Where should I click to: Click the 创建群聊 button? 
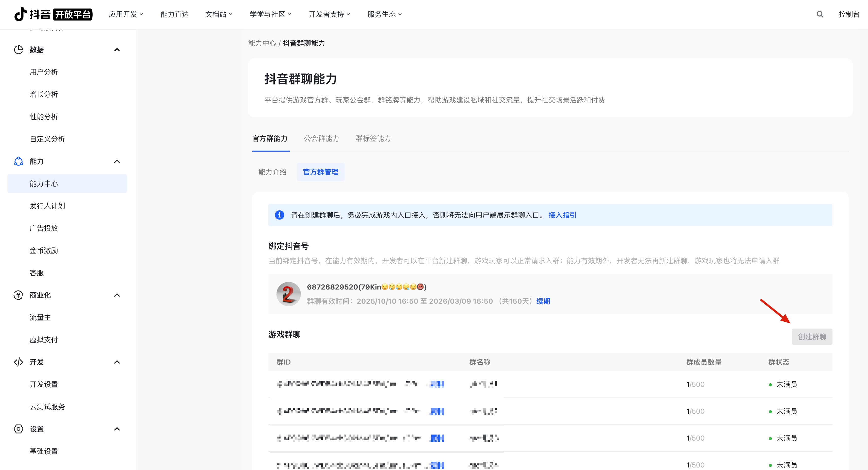[812, 336]
